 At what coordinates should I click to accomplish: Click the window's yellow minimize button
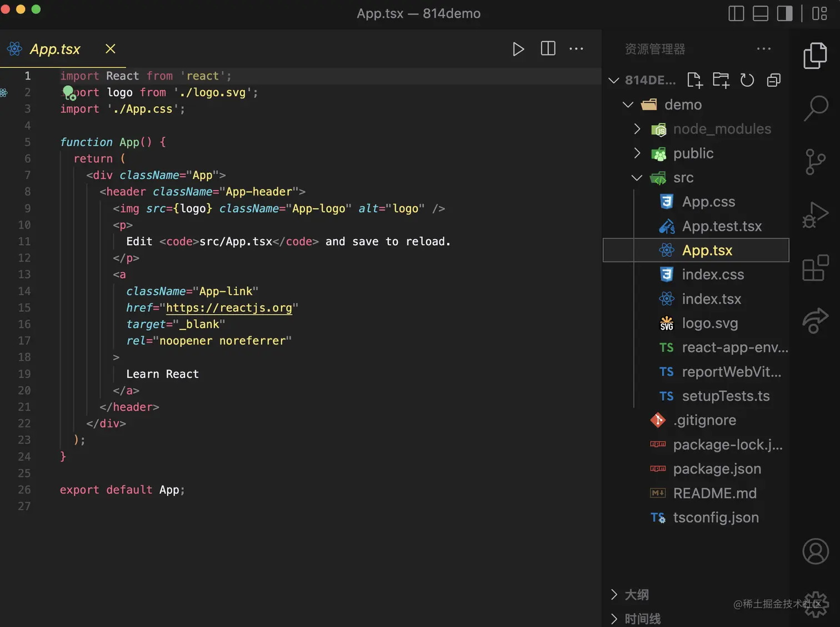(x=21, y=9)
